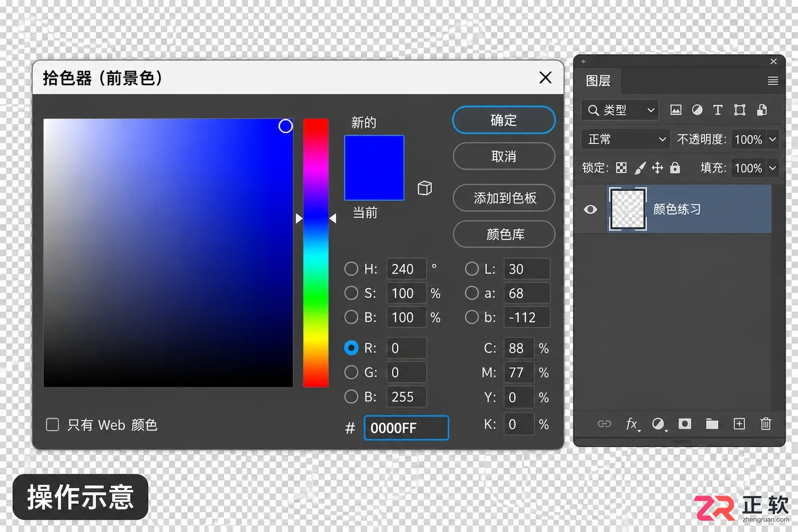
Task: Select the H hue radio button
Action: click(x=351, y=269)
